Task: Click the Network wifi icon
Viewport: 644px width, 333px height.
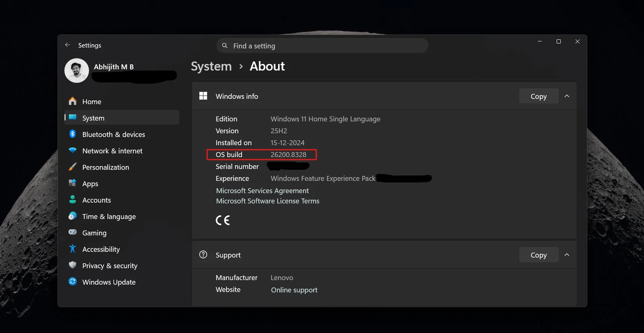Action: click(73, 151)
